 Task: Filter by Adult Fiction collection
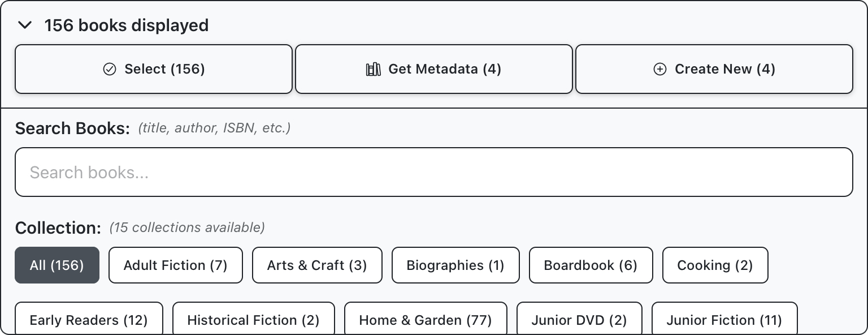pyautogui.click(x=175, y=265)
